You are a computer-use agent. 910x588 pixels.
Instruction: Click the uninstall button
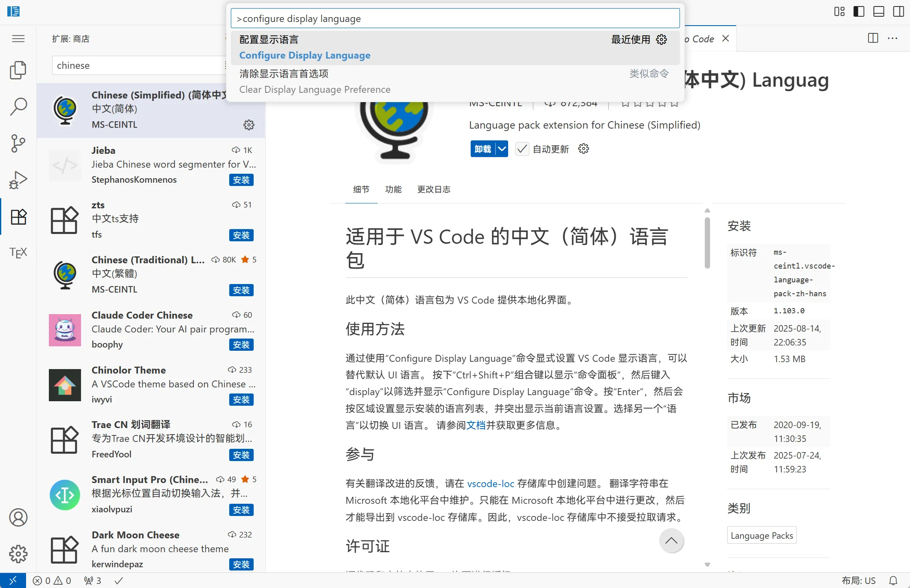[x=483, y=149]
